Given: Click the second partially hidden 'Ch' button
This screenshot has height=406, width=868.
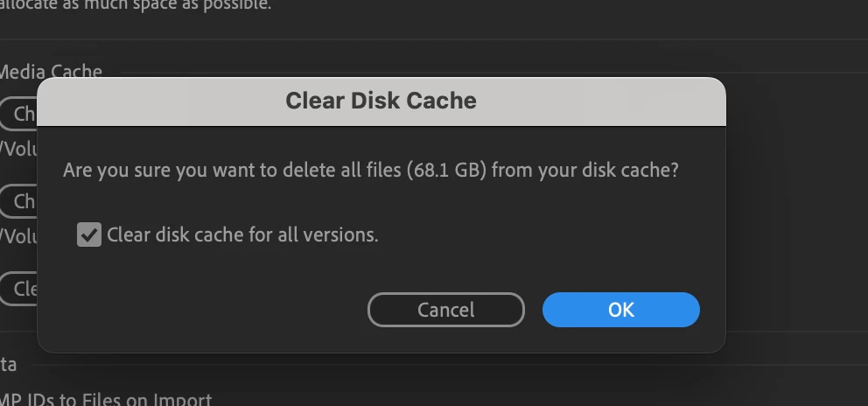Looking at the screenshot, I should pyautogui.click(x=18, y=201).
